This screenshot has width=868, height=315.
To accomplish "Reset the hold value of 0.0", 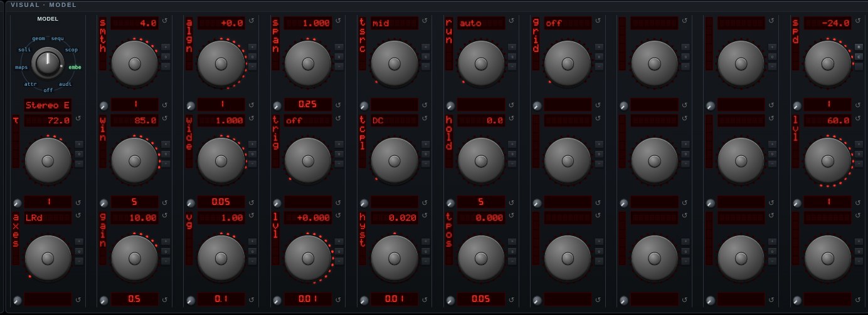I will [x=511, y=118].
